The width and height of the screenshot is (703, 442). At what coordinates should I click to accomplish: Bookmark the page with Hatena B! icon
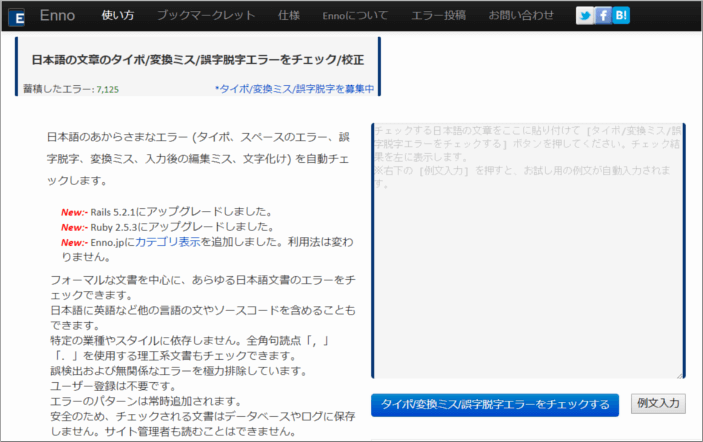621,16
